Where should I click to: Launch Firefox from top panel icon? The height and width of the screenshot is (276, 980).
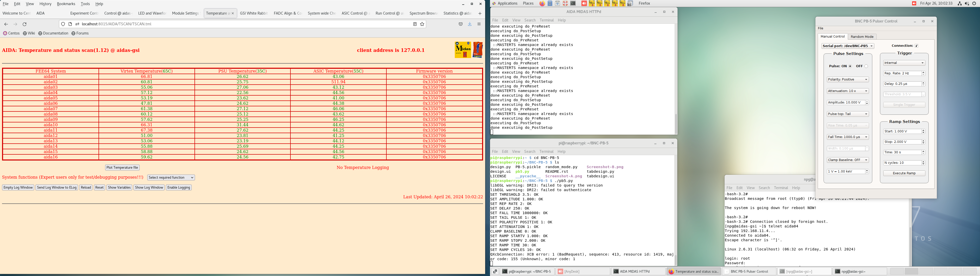tap(542, 3)
